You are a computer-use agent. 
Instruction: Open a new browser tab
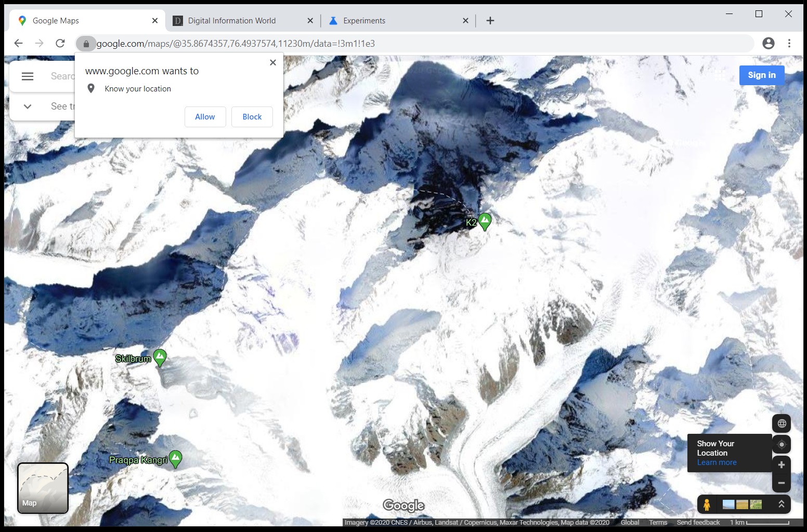[490, 21]
